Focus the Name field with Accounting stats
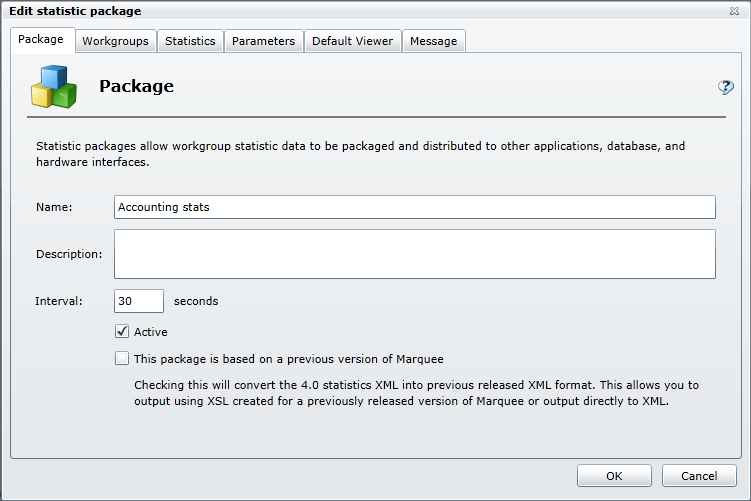This screenshot has height=501, width=751. [x=415, y=207]
